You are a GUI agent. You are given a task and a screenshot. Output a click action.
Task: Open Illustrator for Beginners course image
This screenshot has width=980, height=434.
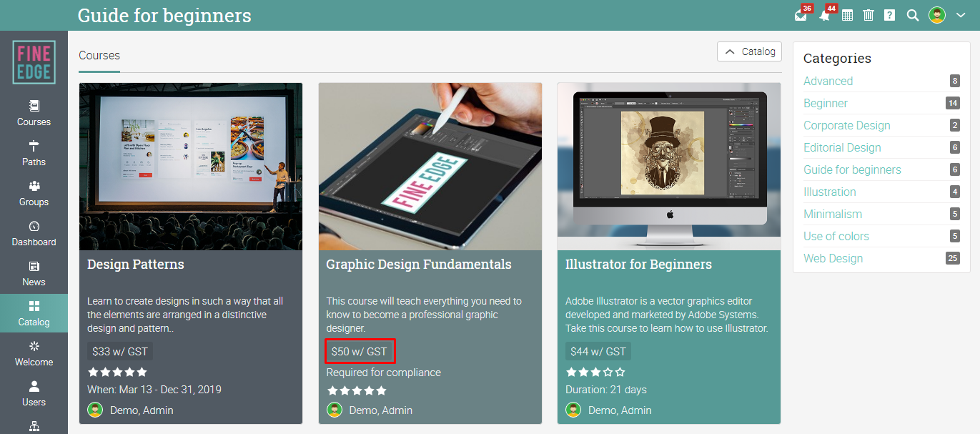pos(669,167)
